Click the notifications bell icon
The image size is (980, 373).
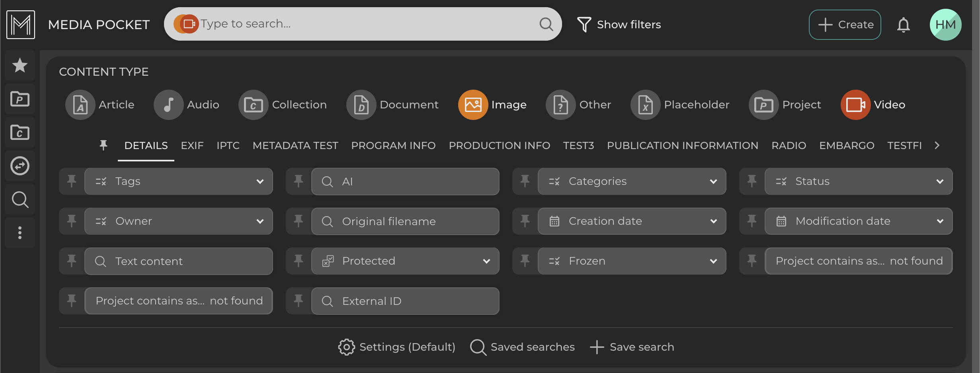coord(903,25)
